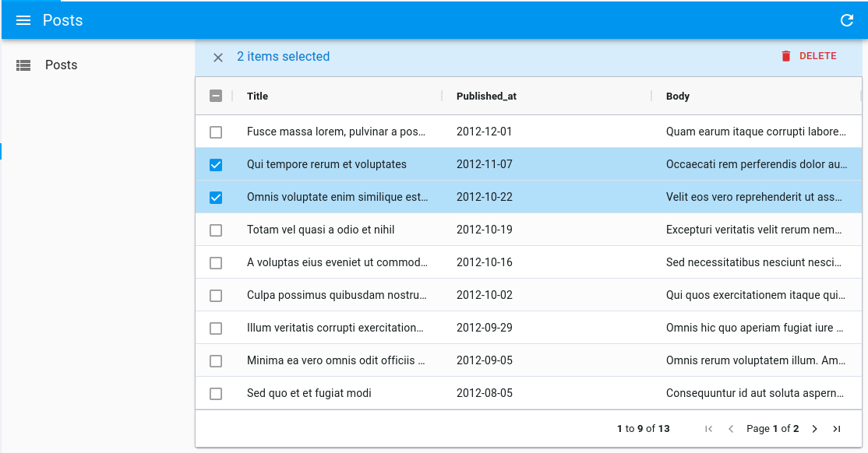Viewport: 868px width, 453px height.
Task: Click the red trash icon next to DELETE
Action: click(x=786, y=55)
